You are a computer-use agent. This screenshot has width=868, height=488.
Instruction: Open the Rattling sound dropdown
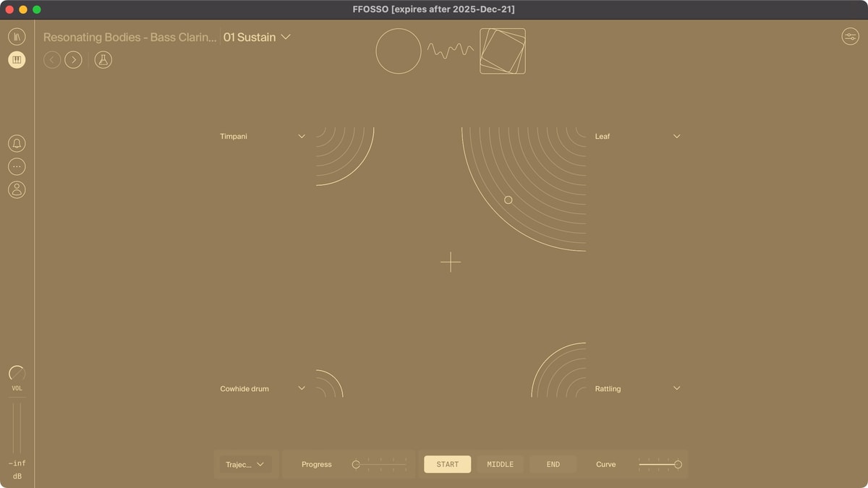[x=676, y=388]
